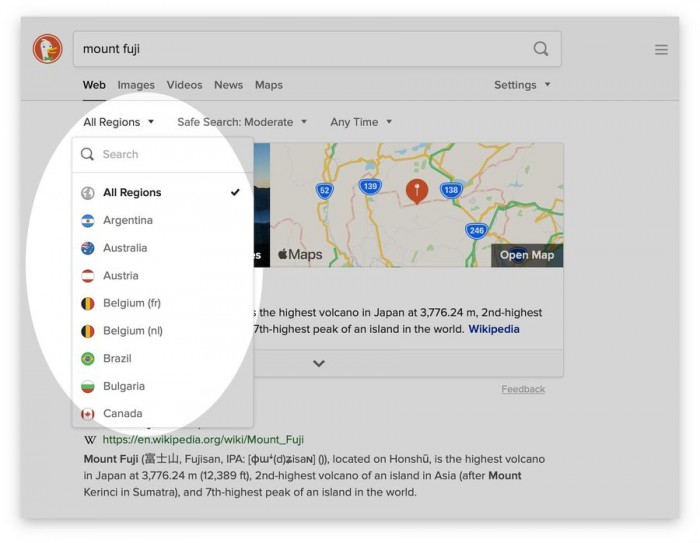The image size is (700, 543).
Task: Open the Safe Search: Moderate dropdown
Action: point(242,122)
